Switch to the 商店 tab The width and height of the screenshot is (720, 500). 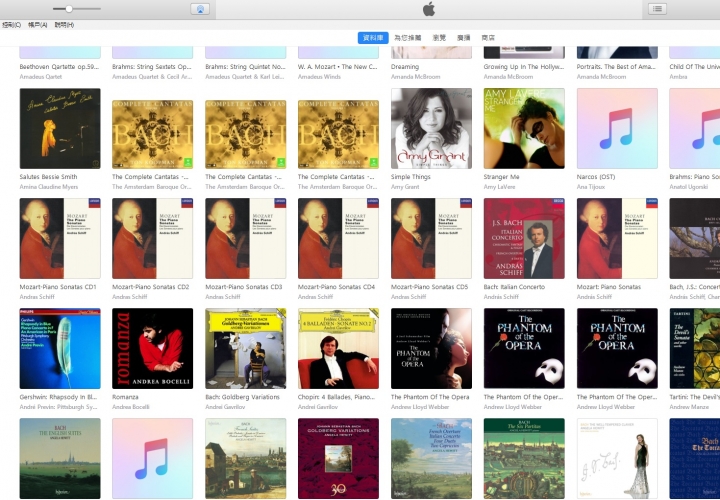(x=488, y=38)
